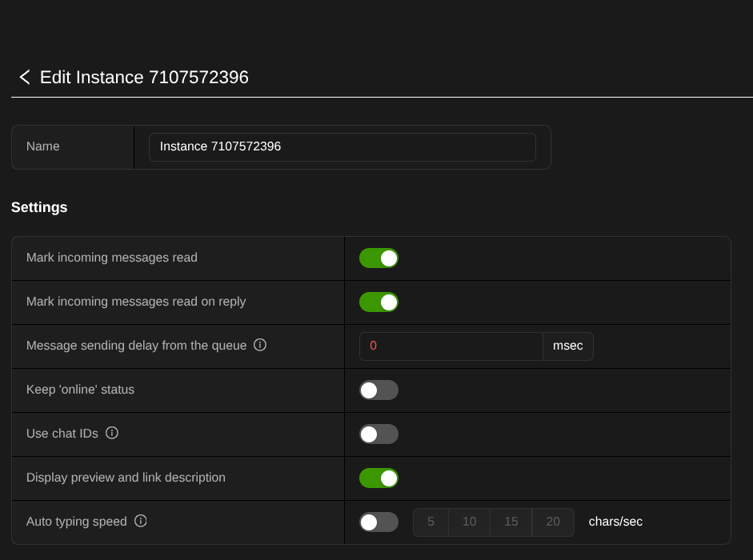
Task: Show info tooltip for Use chat IDs
Action: pos(112,433)
